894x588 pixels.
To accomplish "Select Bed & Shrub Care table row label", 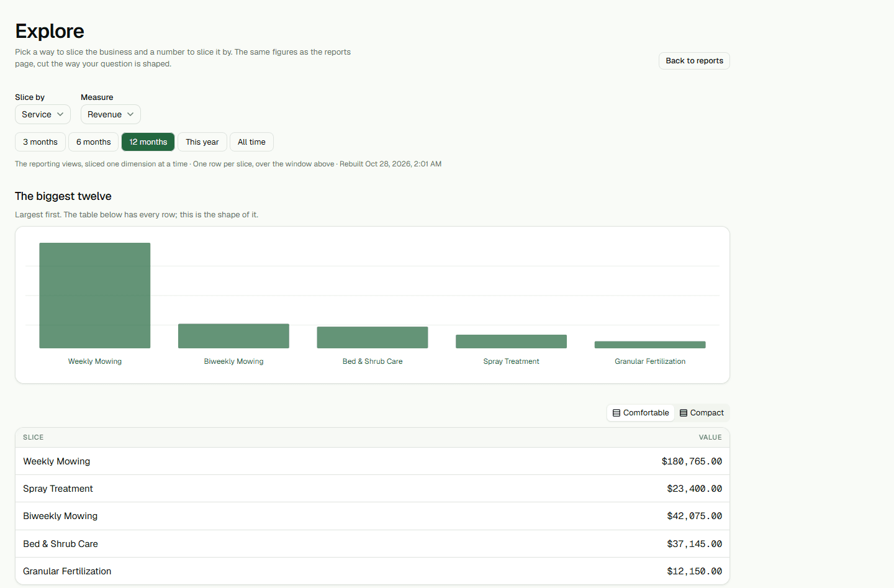I will tap(60, 544).
